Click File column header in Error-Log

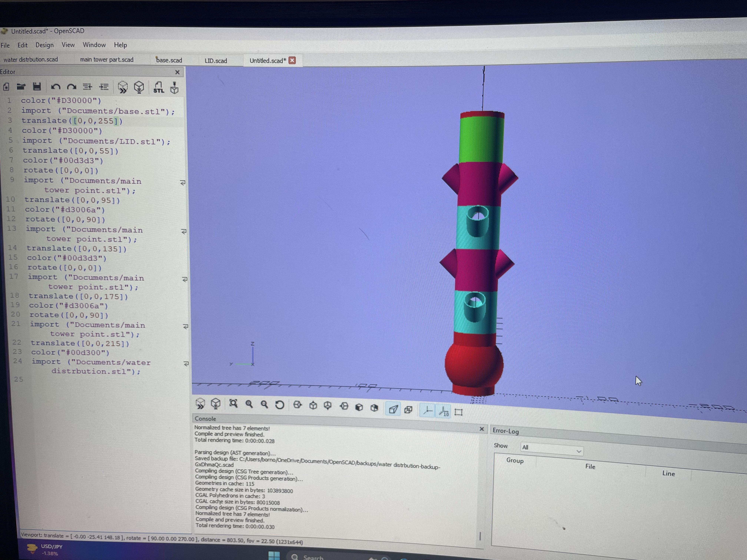pos(590,466)
